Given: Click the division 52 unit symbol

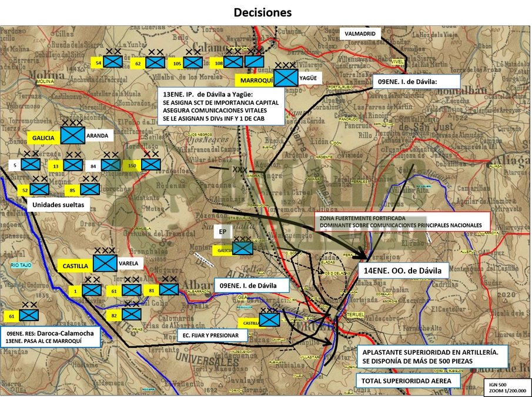Looking at the screenshot, I should (39, 189).
